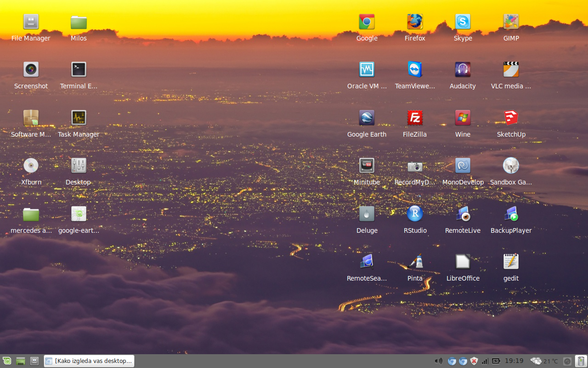588x368 pixels.
Task: Open the File Manager desktop icon
Action: point(31,22)
